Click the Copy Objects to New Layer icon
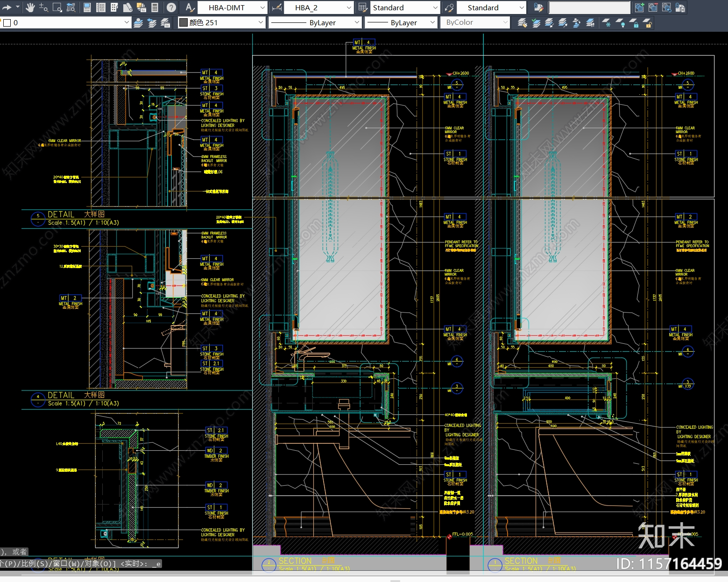 coord(563,22)
